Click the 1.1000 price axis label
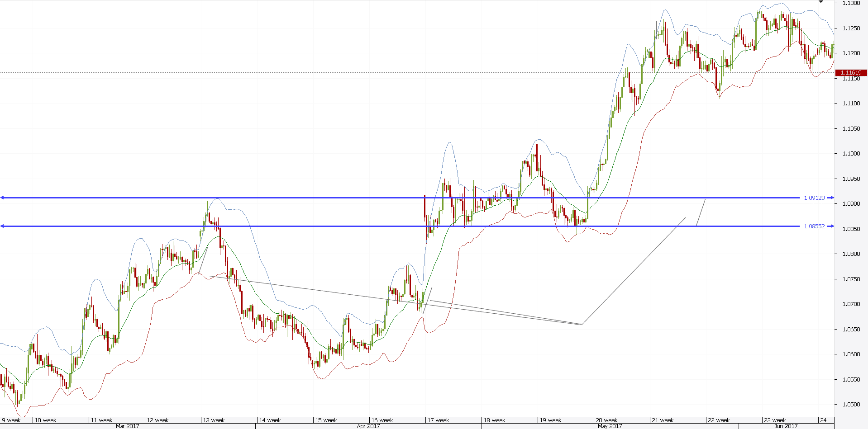 coord(851,154)
